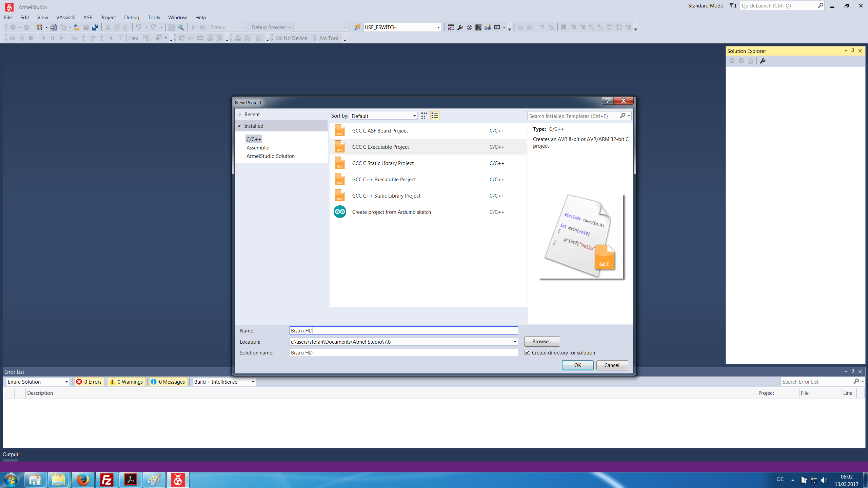
Task: Open the File menu
Action: coord(8,17)
